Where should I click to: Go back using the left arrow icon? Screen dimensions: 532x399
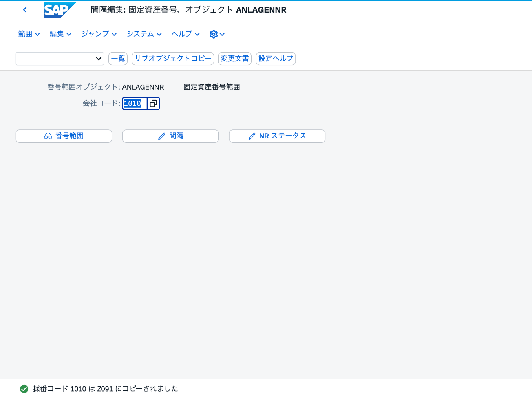[x=25, y=10]
